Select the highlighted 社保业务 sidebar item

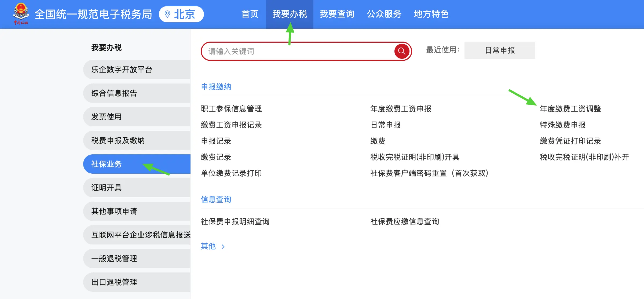(137, 164)
